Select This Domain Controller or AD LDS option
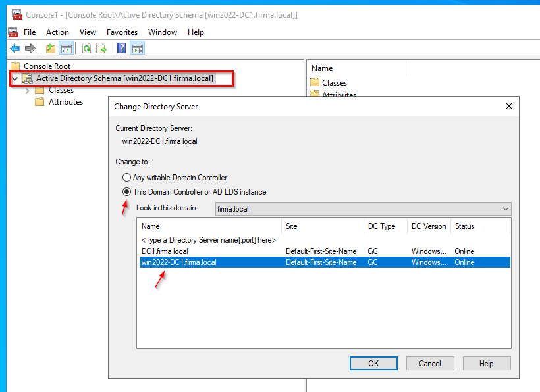 (127, 192)
